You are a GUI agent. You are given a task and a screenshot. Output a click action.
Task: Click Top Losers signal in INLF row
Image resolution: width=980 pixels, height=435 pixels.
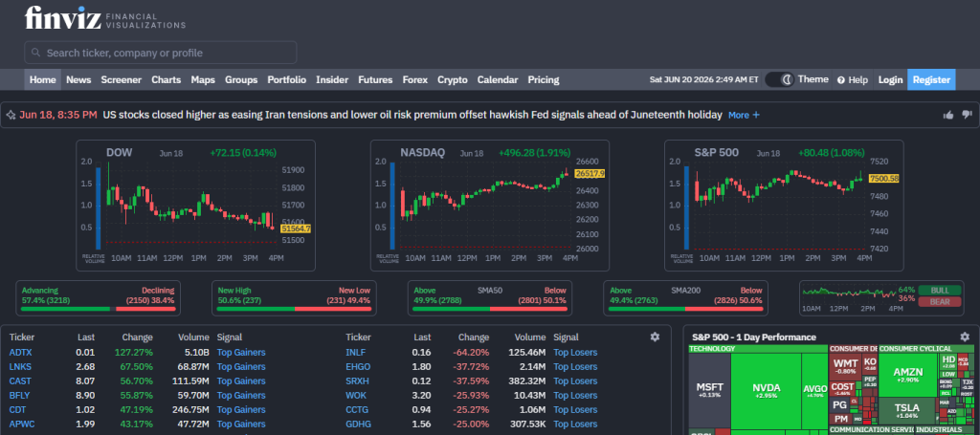click(x=575, y=353)
